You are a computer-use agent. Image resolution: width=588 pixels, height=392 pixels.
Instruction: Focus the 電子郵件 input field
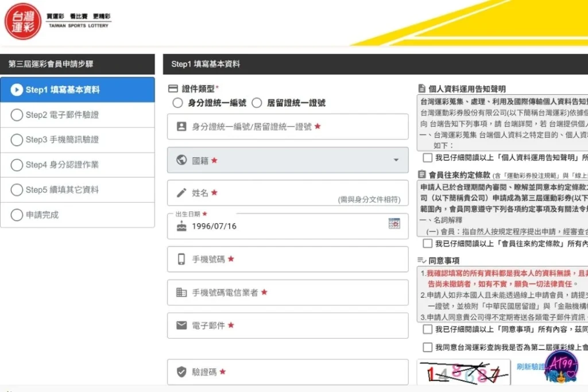(x=288, y=325)
